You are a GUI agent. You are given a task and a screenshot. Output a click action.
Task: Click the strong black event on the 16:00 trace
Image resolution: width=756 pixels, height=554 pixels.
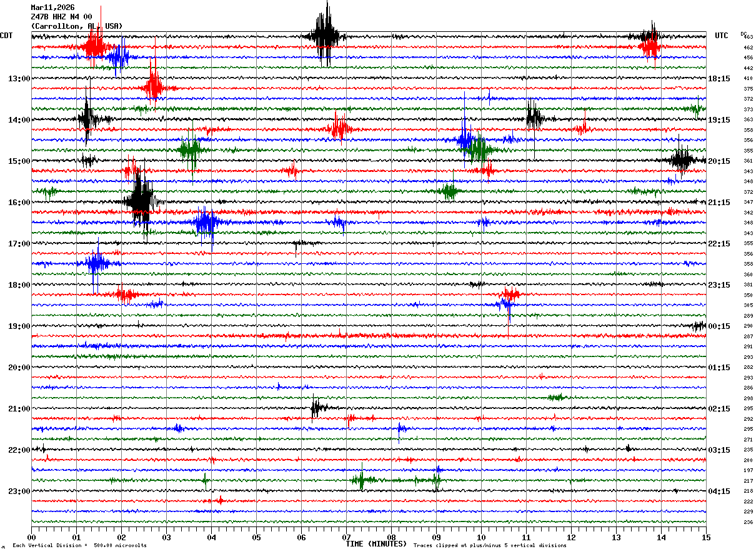142,201
